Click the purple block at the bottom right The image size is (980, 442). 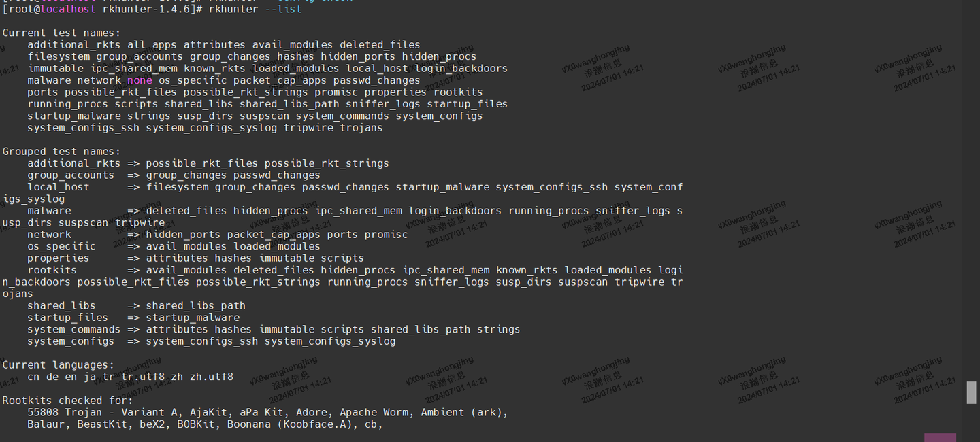click(940, 437)
